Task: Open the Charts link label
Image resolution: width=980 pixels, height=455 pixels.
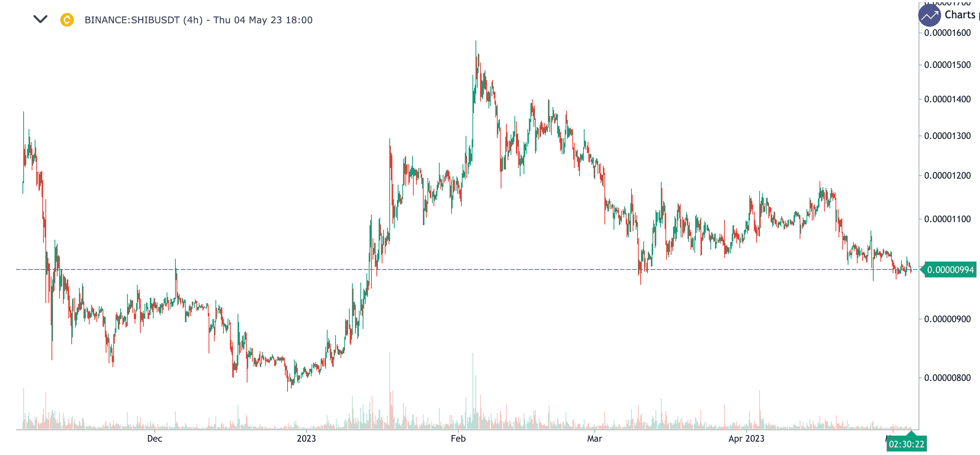Action: [960, 15]
